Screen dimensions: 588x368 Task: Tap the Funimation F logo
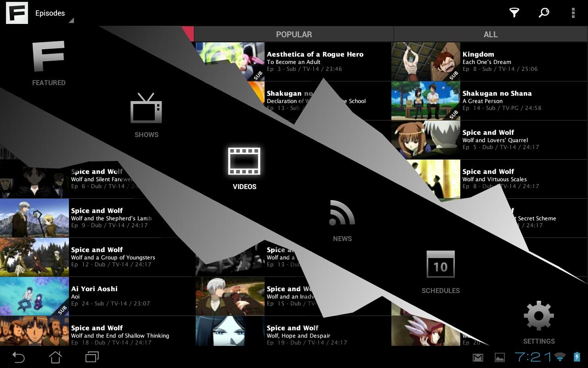coord(17,13)
